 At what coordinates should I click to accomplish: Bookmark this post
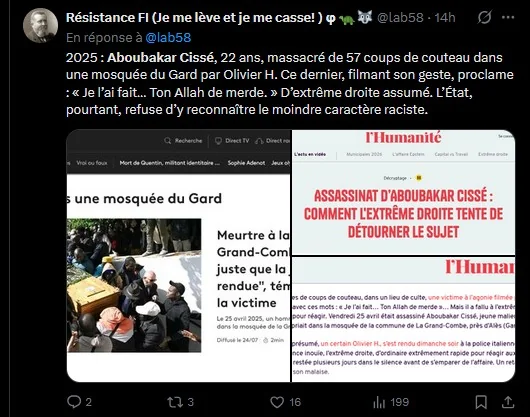pos(481,402)
